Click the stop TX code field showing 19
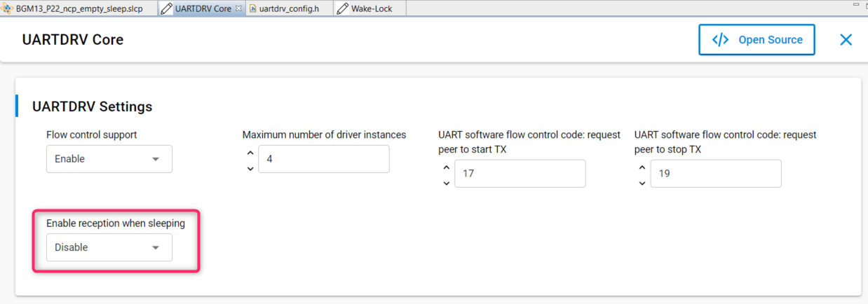The image size is (868, 304). pyautogui.click(x=715, y=174)
